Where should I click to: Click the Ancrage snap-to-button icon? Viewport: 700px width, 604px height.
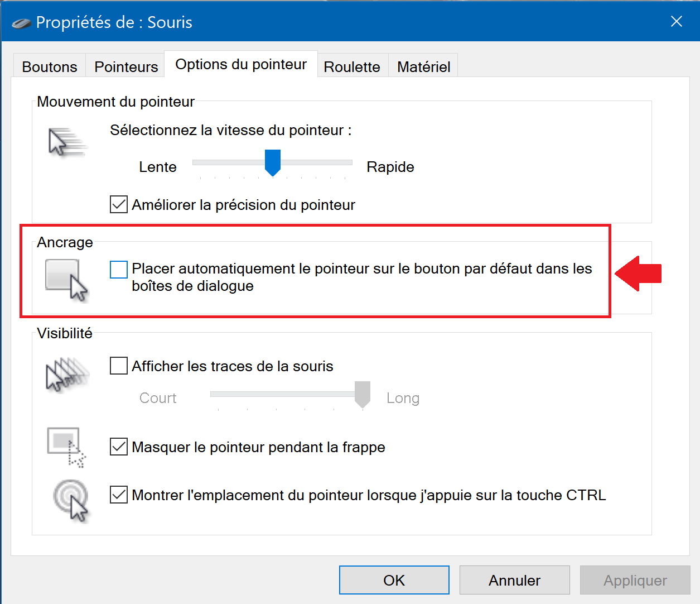click(67, 280)
